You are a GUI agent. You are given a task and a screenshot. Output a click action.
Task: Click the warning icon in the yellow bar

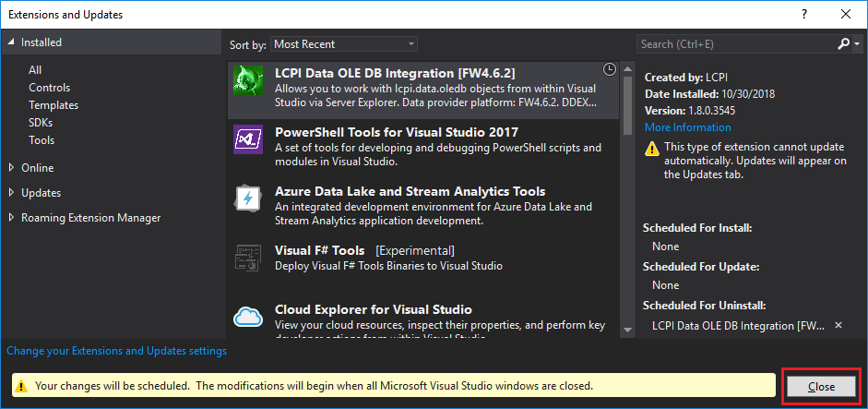21,386
